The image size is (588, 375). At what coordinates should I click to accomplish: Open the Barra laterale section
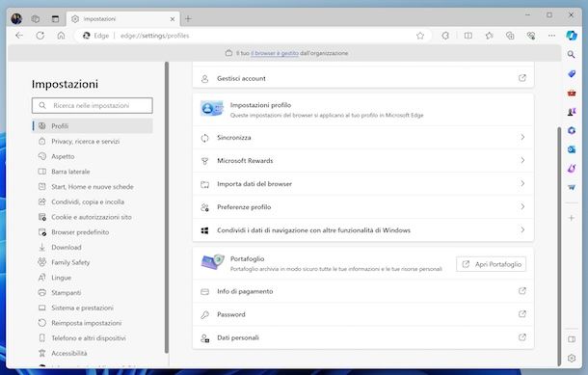pos(93,172)
